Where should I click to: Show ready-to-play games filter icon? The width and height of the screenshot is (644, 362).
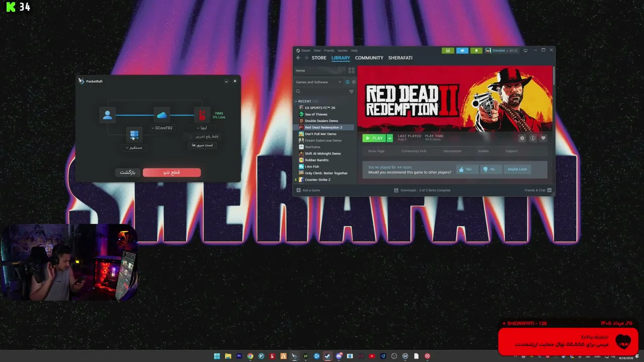[354, 82]
